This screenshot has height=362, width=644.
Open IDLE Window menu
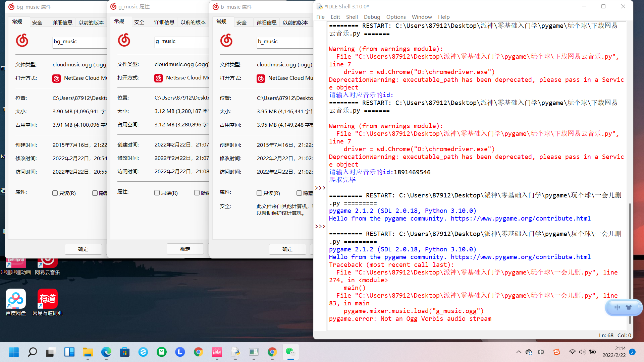(422, 17)
